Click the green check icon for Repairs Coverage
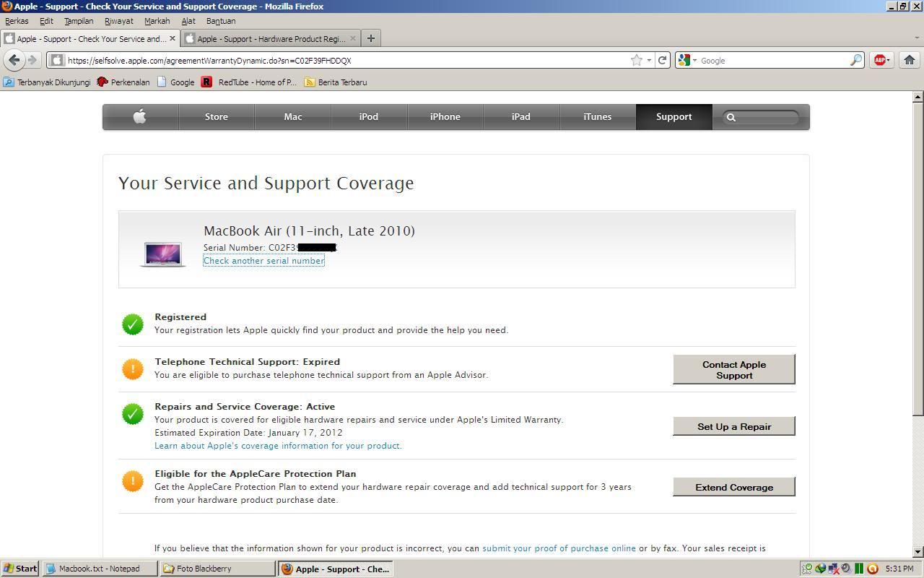 (x=133, y=414)
